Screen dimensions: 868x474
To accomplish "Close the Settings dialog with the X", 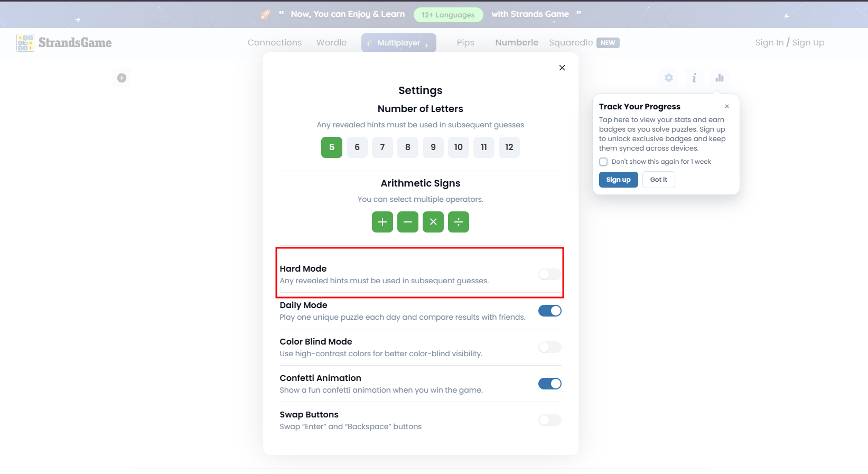I will (x=562, y=68).
